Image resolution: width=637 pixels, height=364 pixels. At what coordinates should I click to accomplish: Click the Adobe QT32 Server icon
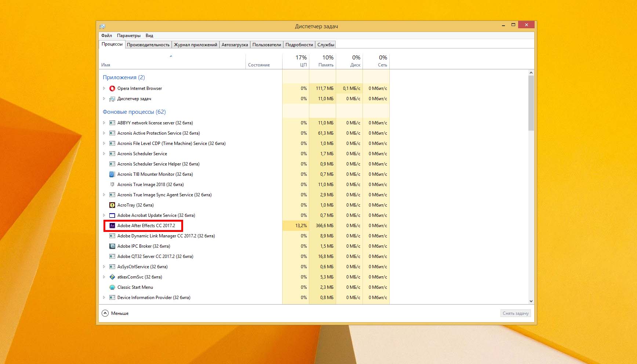click(112, 256)
